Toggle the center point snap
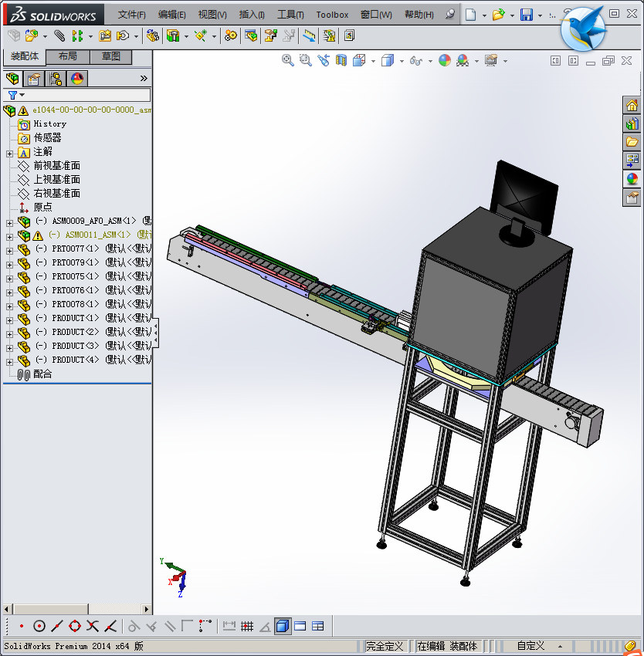This screenshot has height=656, width=644. 39,626
